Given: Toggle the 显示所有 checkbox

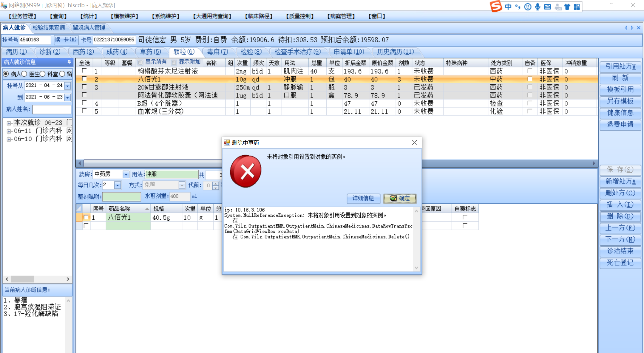Looking at the screenshot, I should (140, 62).
